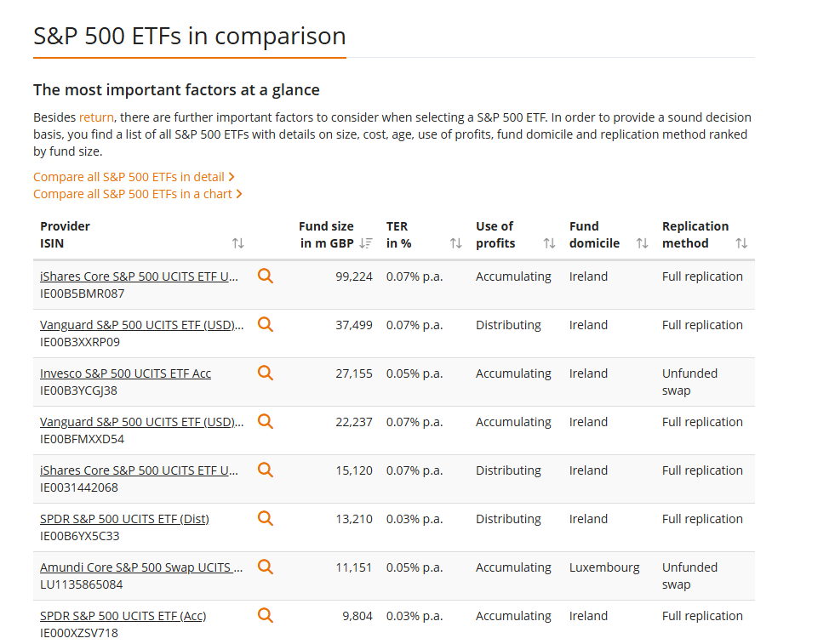
Task: Open magnifier beside SPDR S&P 500 (Acc)
Action: 266,615
